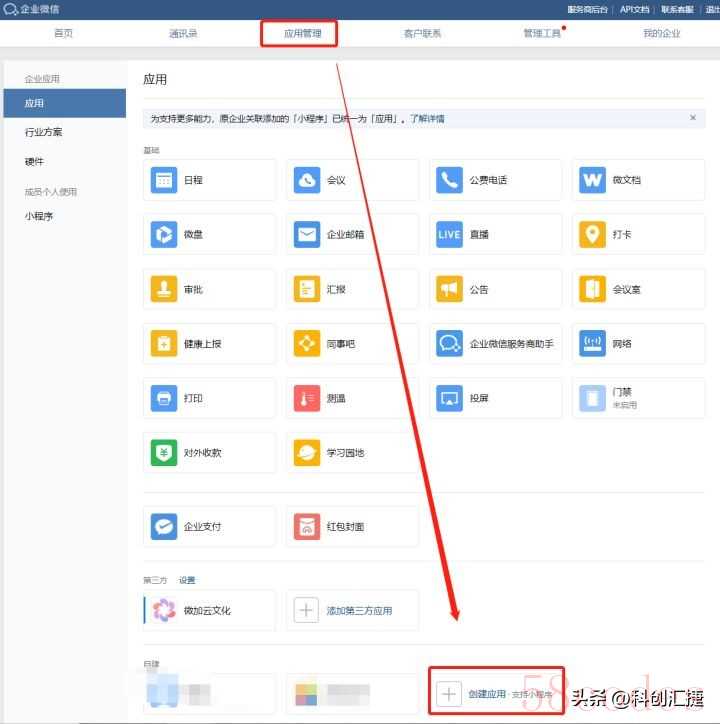Open the 打卡 check-in app icon
Image resolution: width=720 pixels, height=724 pixels.
[592, 235]
